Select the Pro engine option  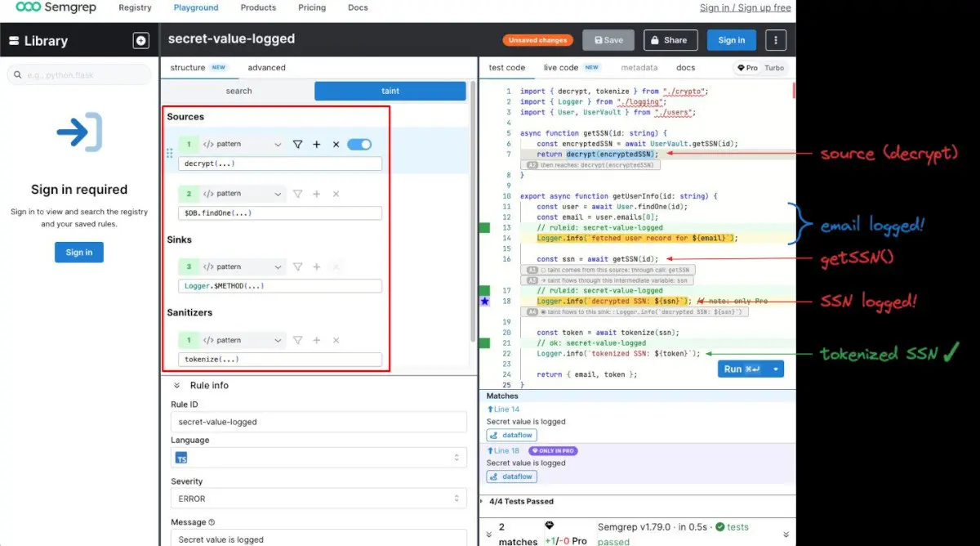[747, 68]
